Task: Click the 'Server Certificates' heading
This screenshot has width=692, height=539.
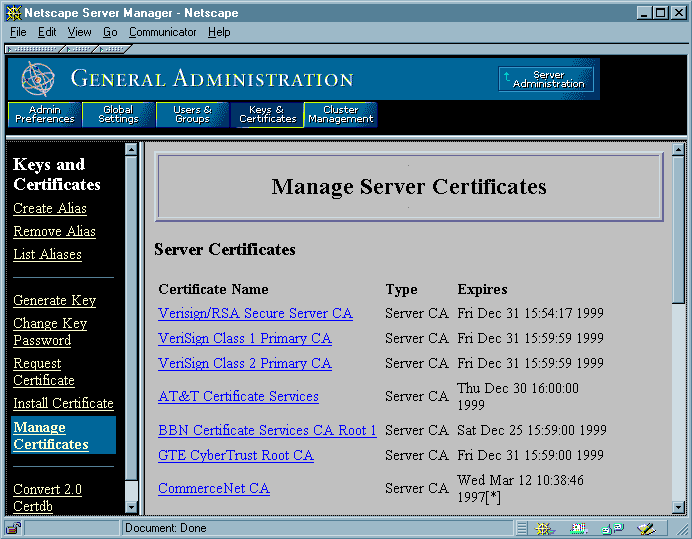Action: click(225, 249)
